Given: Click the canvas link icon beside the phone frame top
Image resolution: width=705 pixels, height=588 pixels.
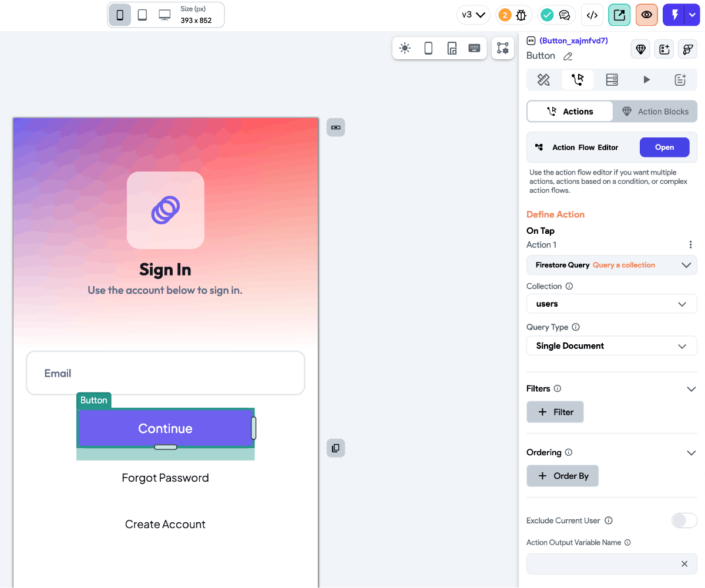Looking at the screenshot, I should point(336,127).
